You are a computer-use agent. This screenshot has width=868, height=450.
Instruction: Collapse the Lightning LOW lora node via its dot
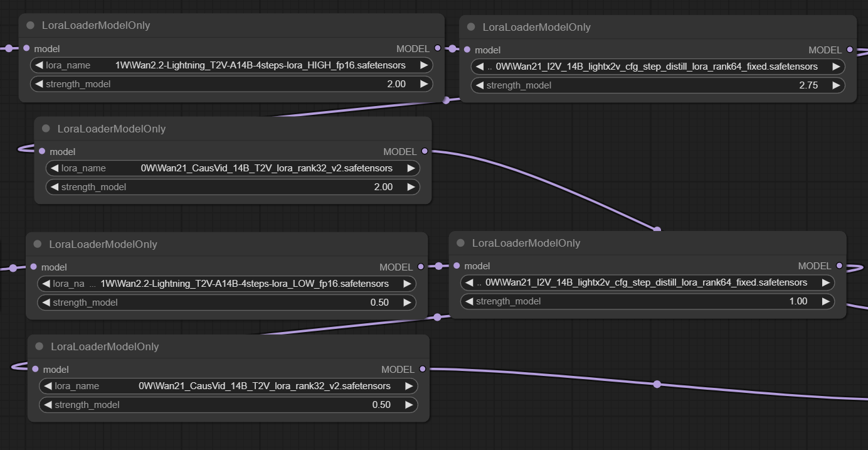(38, 244)
